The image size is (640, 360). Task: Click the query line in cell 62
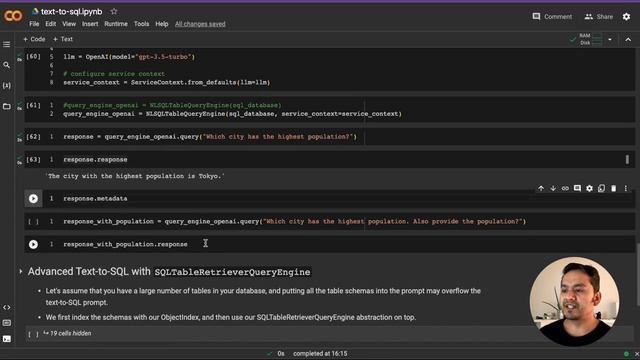[210, 137]
